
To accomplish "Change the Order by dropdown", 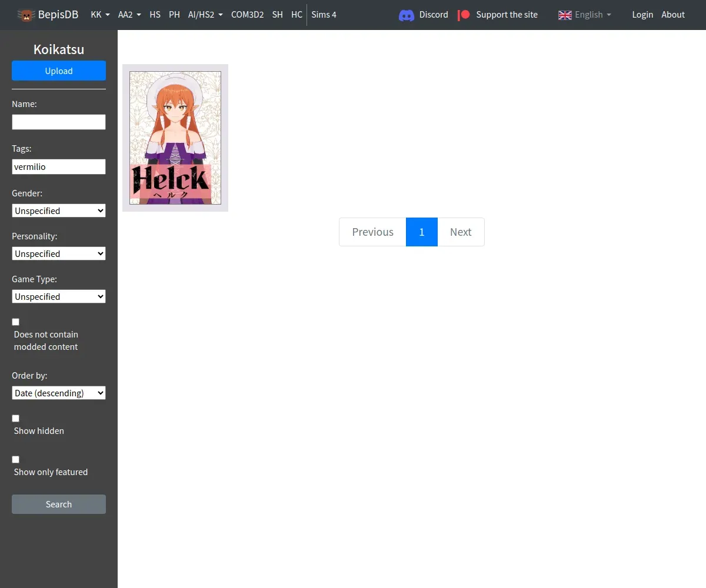I will click(x=59, y=393).
